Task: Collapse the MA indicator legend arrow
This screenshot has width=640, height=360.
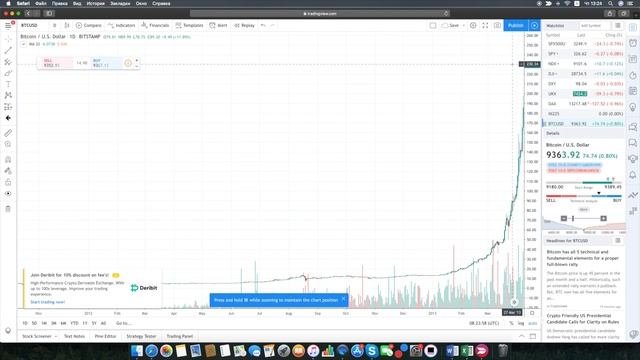Action: (x=23, y=44)
